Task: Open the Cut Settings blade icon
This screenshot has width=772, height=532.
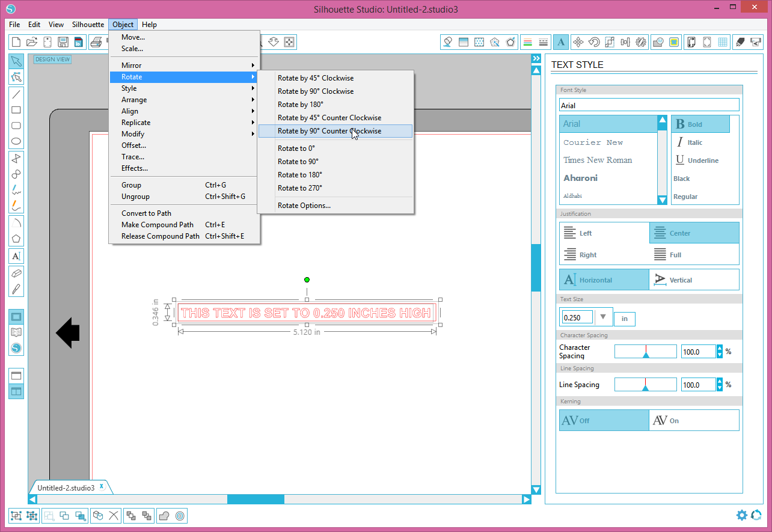Action: tap(740, 42)
